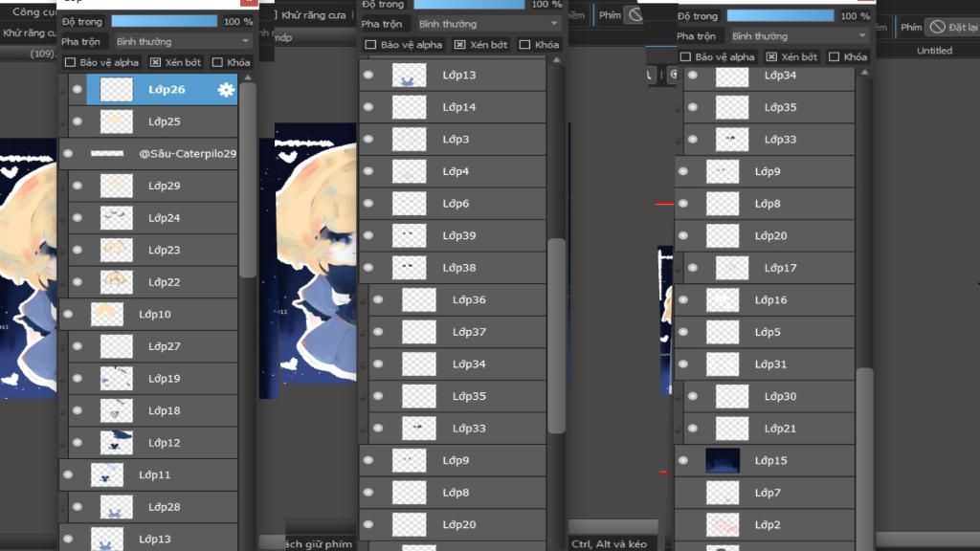The height and width of the screenshot is (551, 980).
Task: Select the Lớp23 layer name
Action: (x=165, y=250)
